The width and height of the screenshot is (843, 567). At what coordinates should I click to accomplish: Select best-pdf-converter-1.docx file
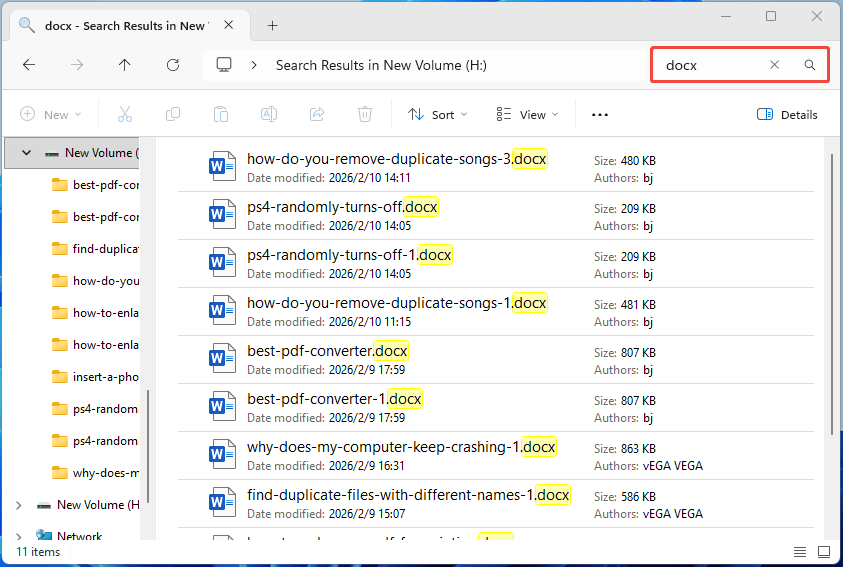coord(496,408)
